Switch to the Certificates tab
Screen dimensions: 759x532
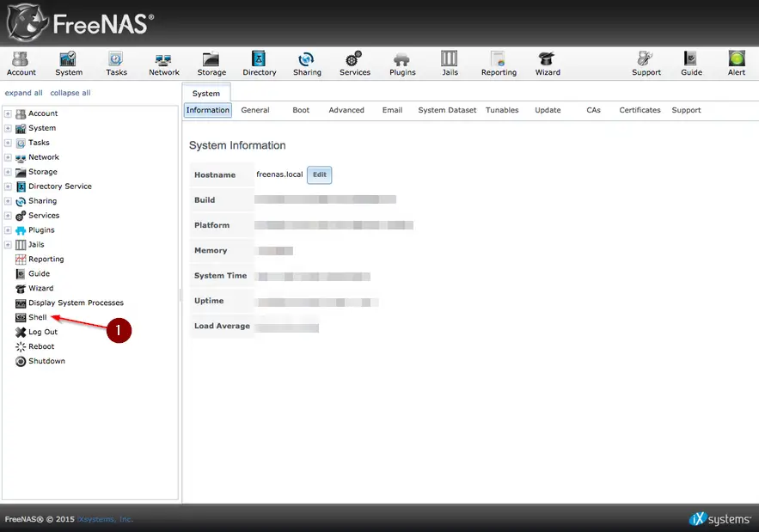640,110
